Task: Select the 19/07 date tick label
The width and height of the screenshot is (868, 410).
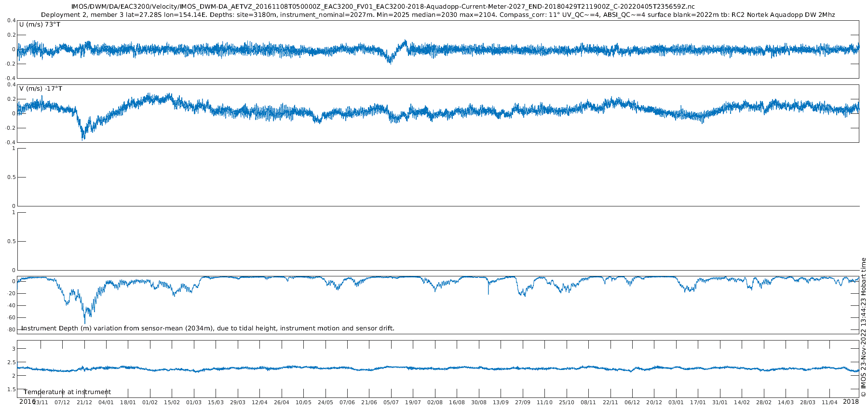Action: click(413, 403)
